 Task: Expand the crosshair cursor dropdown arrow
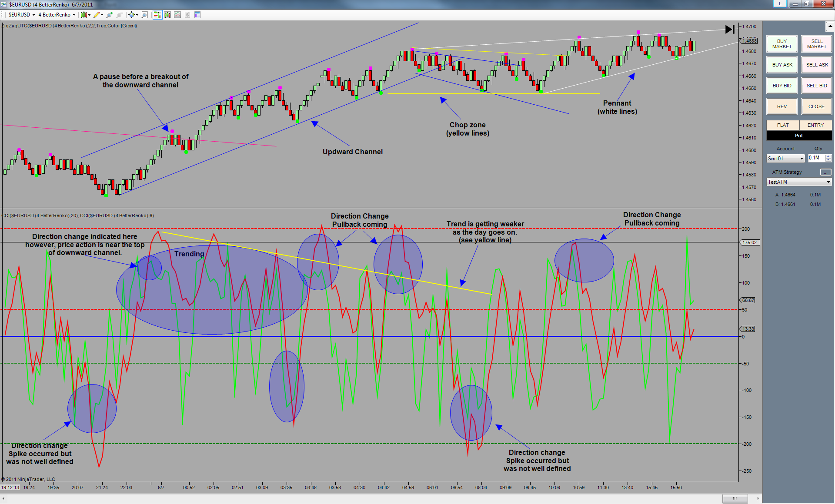(x=137, y=15)
